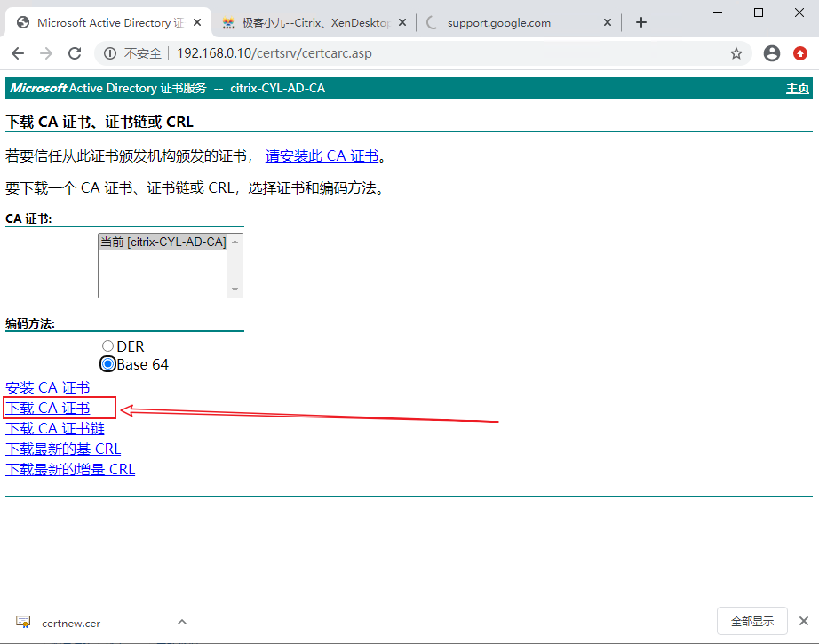
Task: Click the not-secure site info icon
Action: pyautogui.click(x=110, y=53)
